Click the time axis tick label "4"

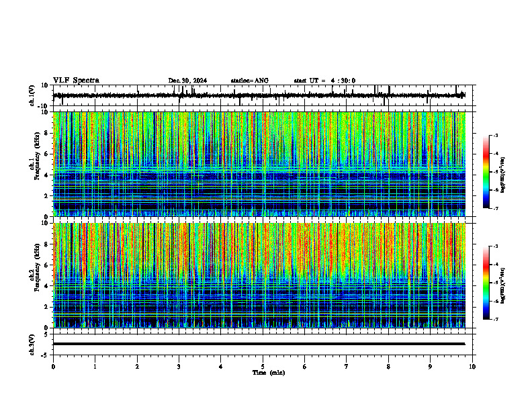tap(221, 367)
